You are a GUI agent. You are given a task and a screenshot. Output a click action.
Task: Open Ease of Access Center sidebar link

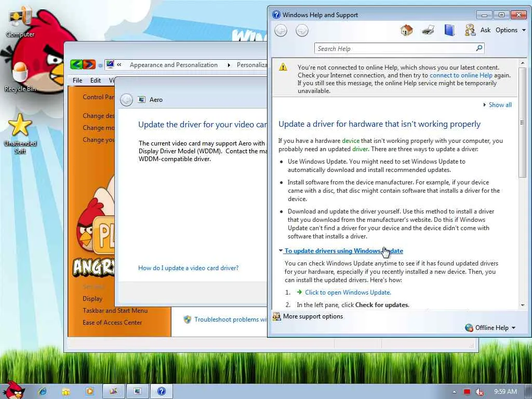(112, 323)
